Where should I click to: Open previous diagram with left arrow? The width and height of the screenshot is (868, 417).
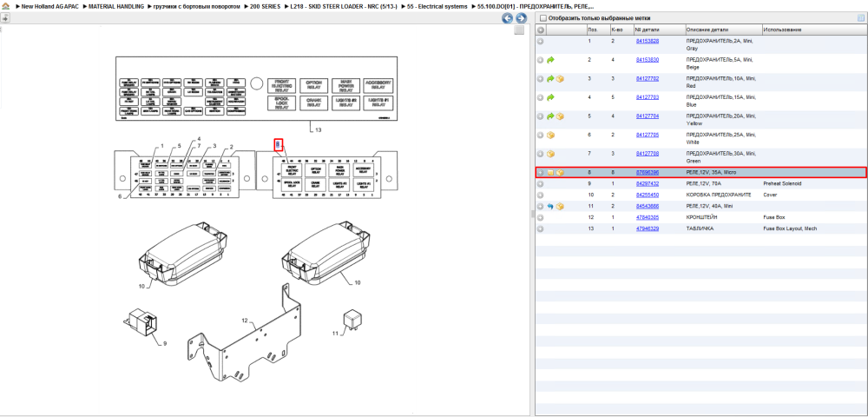[x=507, y=18]
